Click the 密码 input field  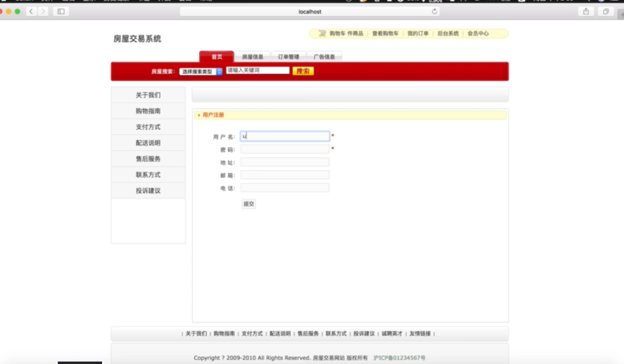[x=285, y=149]
